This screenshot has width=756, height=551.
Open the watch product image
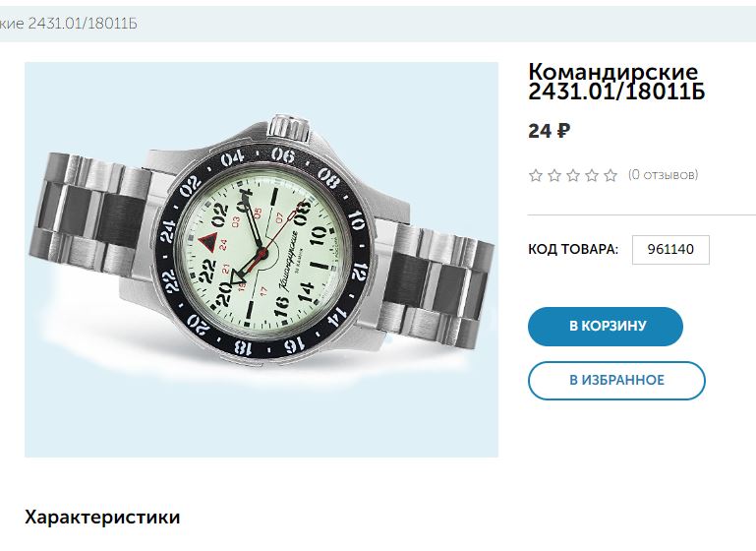click(262, 260)
